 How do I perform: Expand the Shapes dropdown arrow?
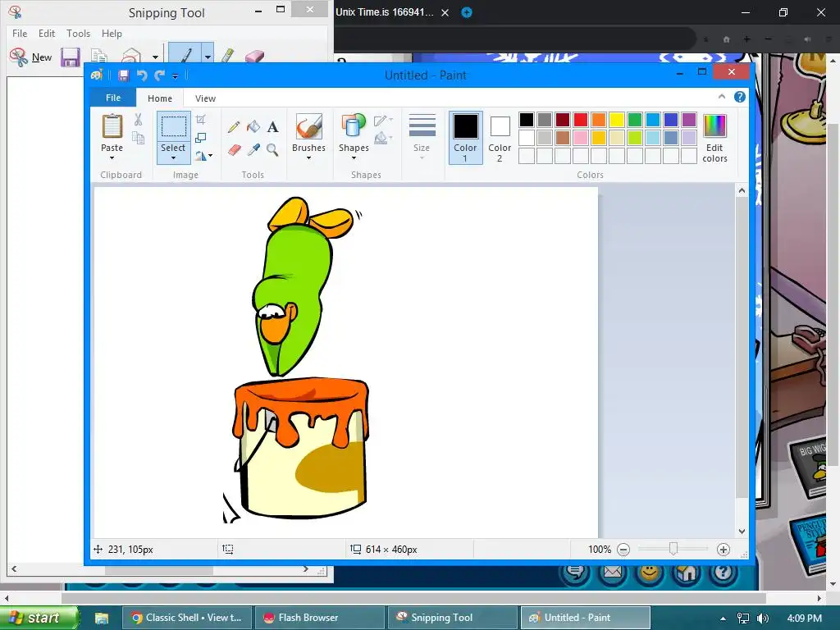coord(354,158)
